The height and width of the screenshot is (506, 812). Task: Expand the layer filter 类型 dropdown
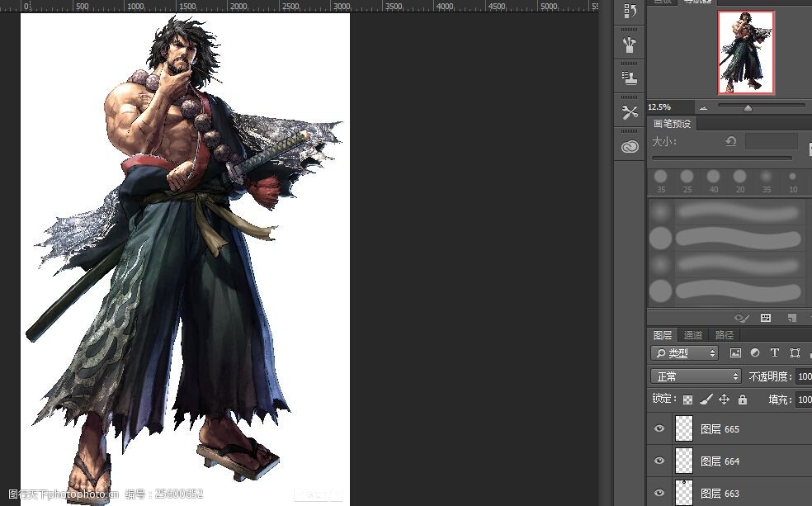tap(684, 353)
